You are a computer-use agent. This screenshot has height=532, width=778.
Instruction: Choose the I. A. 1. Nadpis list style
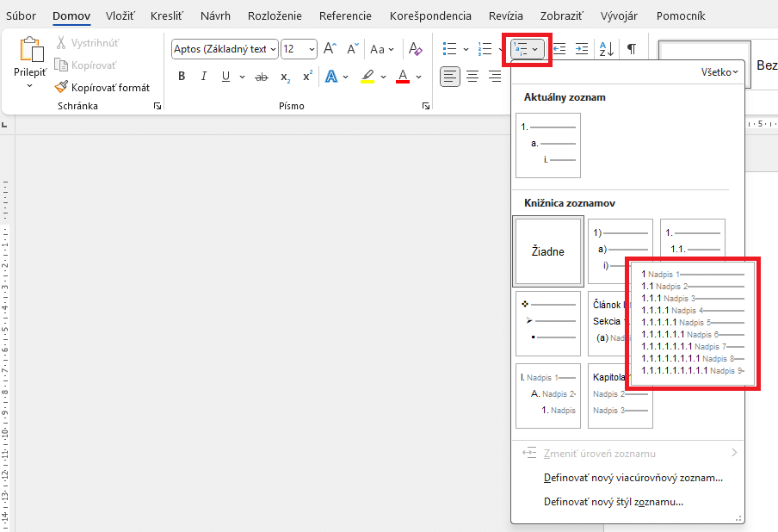tap(548, 395)
